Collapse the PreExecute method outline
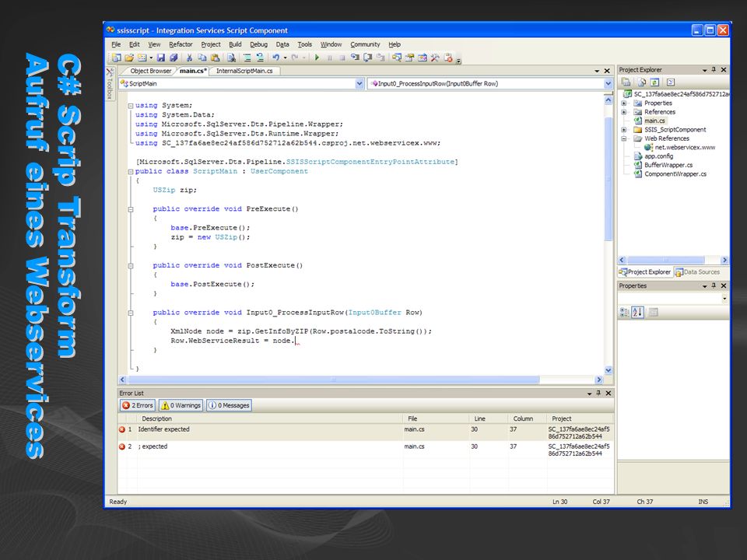The width and height of the screenshot is (747, 560). (131, 209)
